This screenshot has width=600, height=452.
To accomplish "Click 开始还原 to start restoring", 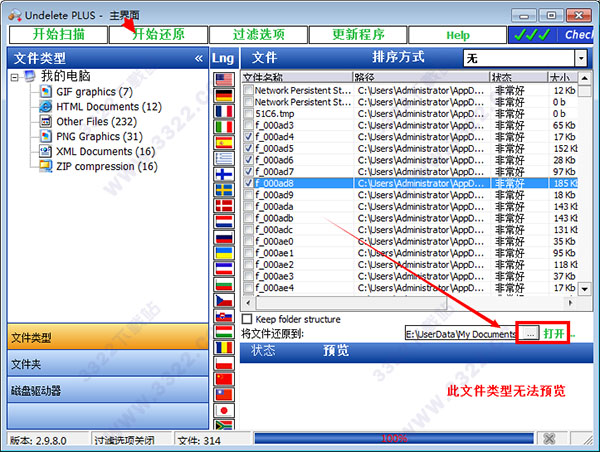I will pyautogui.click(x=158, y=35).
